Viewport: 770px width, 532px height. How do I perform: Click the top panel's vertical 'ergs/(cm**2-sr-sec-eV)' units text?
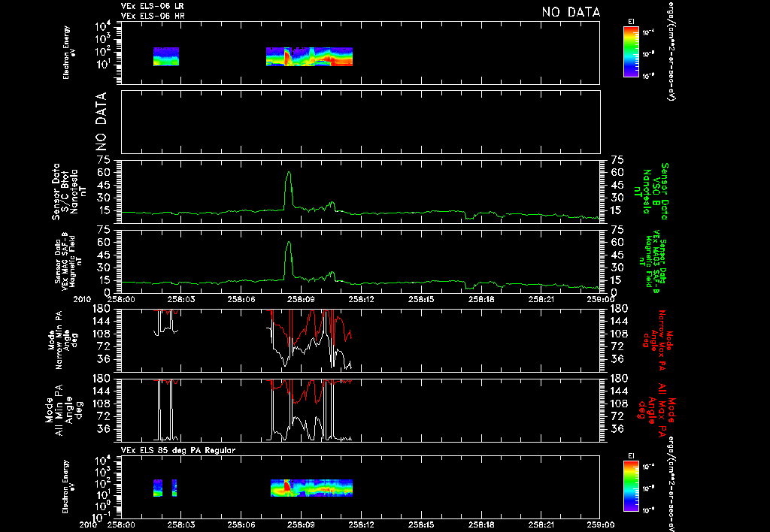[671, 51]
